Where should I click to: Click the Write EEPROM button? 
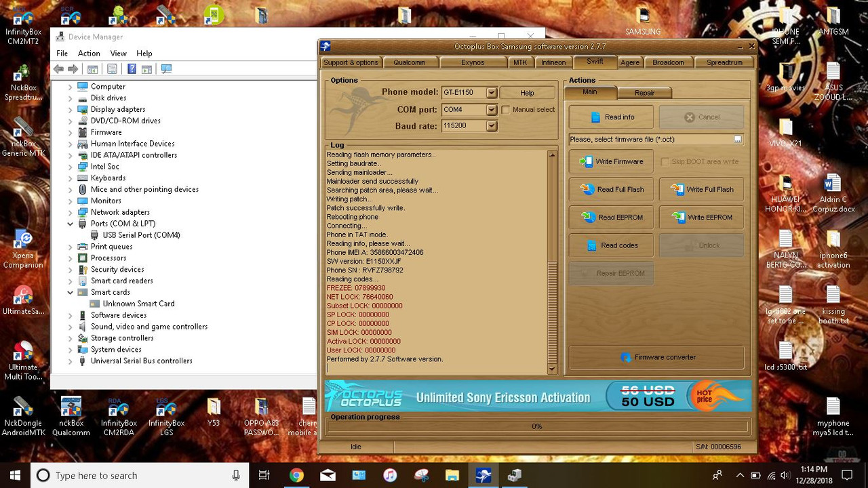(701, 218)
